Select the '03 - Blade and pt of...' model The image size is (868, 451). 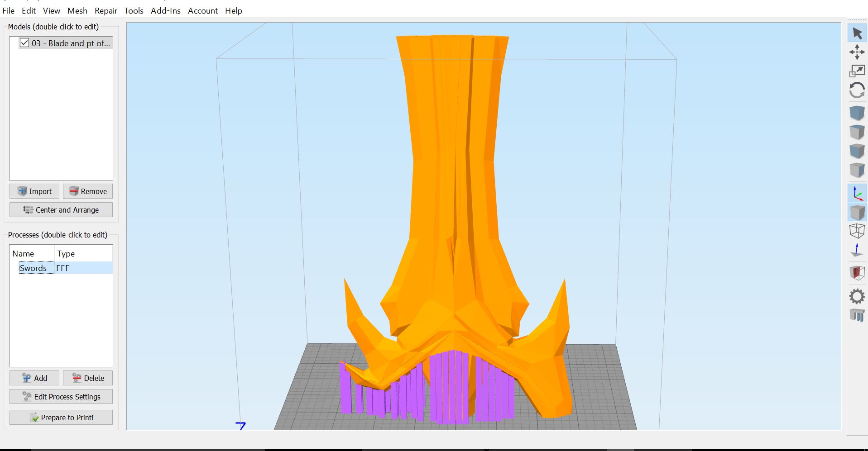(x=71, y=43)
